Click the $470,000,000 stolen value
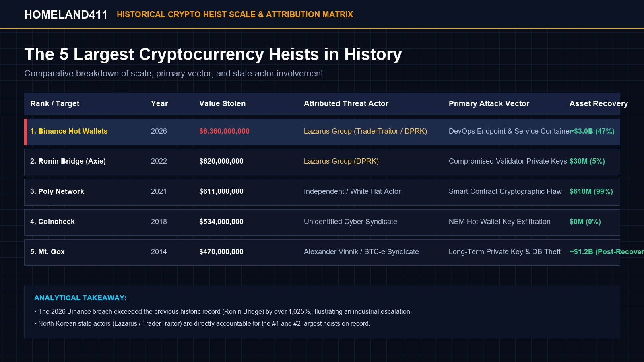This screenshot has height=362, width=644. 221,252
